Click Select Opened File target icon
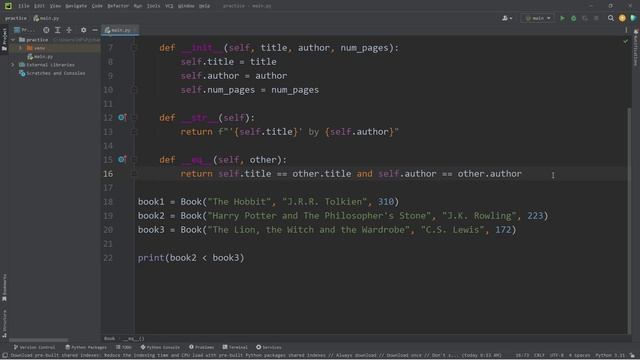The height and width of the screenshot is (360, 640). click(x=46, y=30)
